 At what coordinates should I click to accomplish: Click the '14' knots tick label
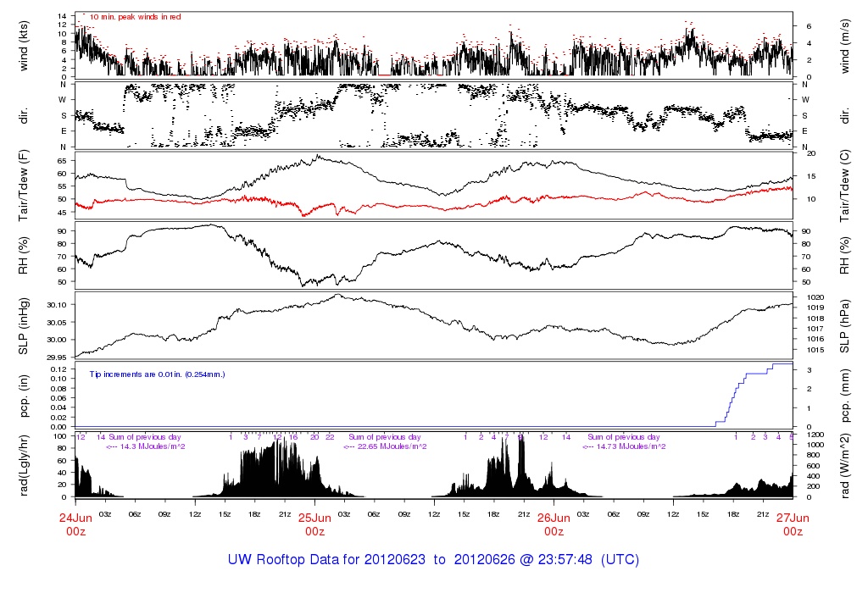pos(62,16)
